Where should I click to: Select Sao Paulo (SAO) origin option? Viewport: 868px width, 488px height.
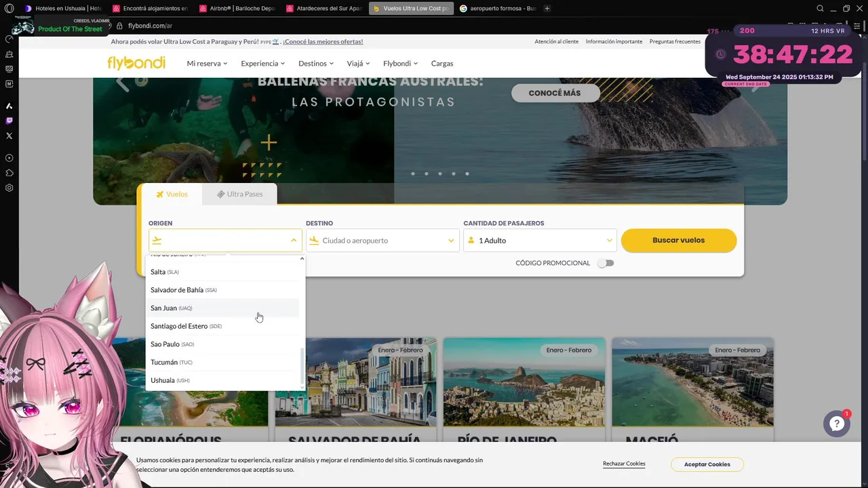tap(223, 344)
